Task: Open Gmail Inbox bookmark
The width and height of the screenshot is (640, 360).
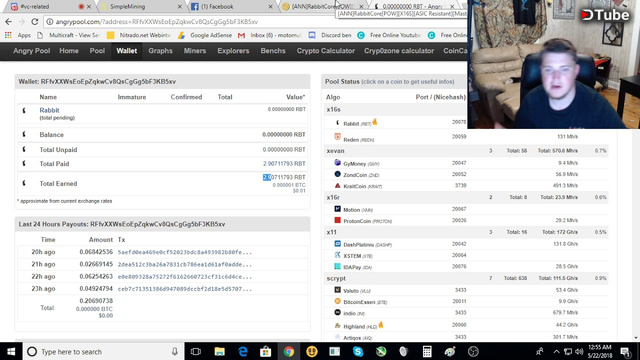Action: tap(270, 36)
